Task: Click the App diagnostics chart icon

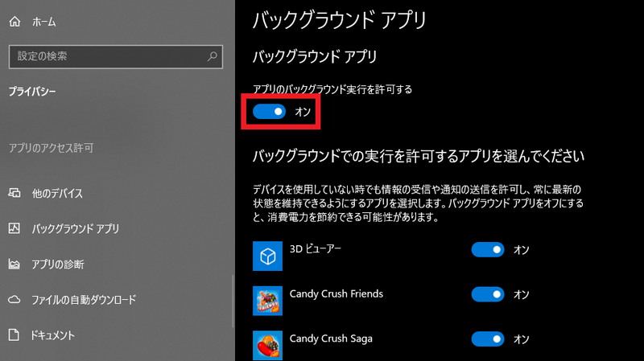Action: 14,264
